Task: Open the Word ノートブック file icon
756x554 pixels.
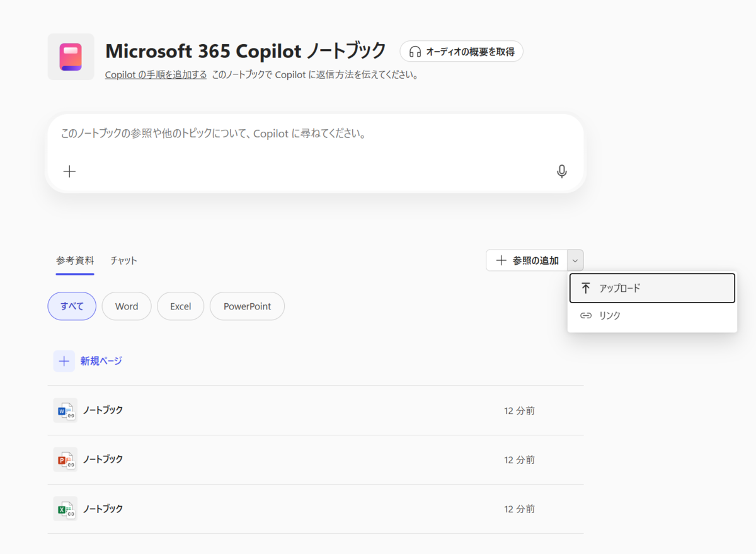Action: [x=66, y=410]
